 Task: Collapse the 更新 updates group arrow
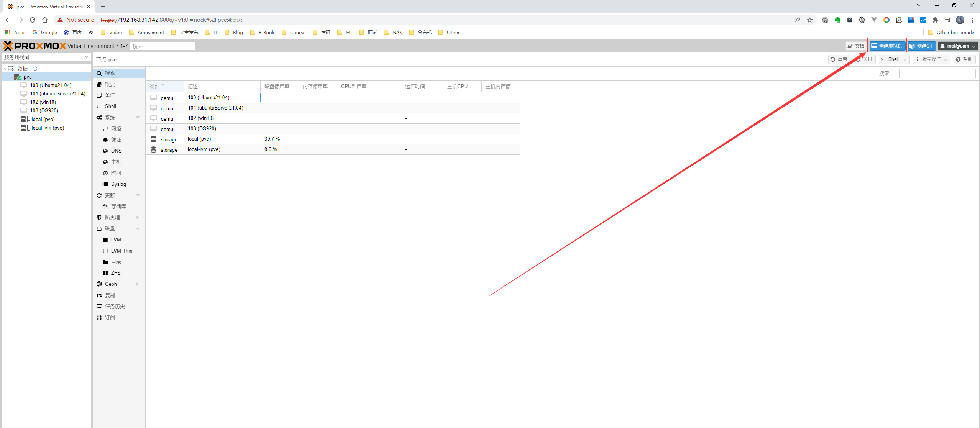tap(138, 195)
